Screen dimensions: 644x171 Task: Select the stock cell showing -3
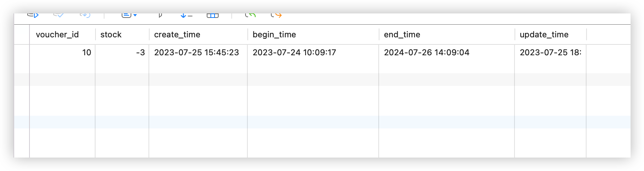(122, 53)
